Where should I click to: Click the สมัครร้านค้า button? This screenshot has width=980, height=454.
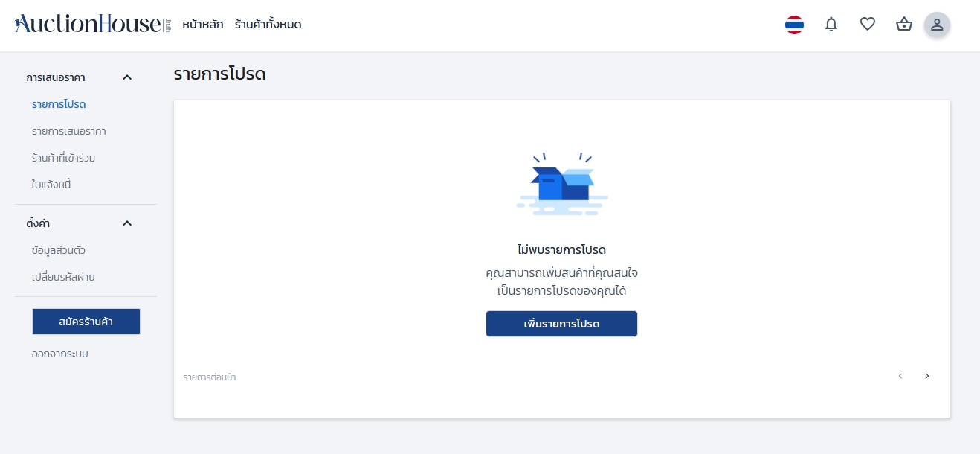(x=86, y=321)
